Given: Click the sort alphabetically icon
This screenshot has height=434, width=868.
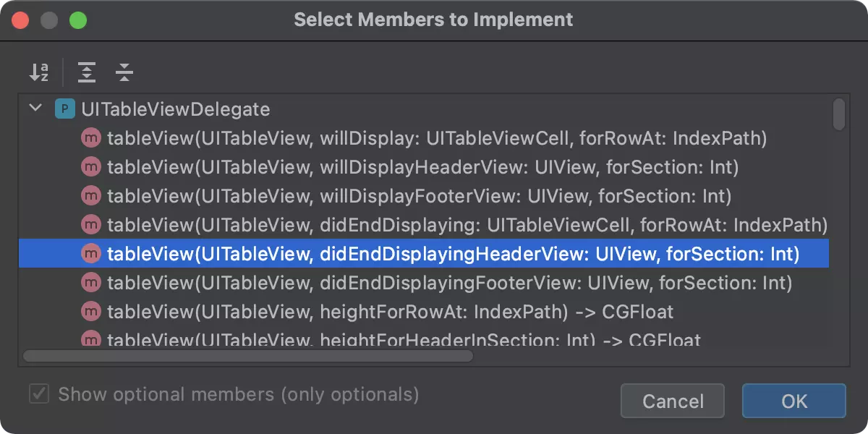Looking at the screenshot, I should 39,72.
